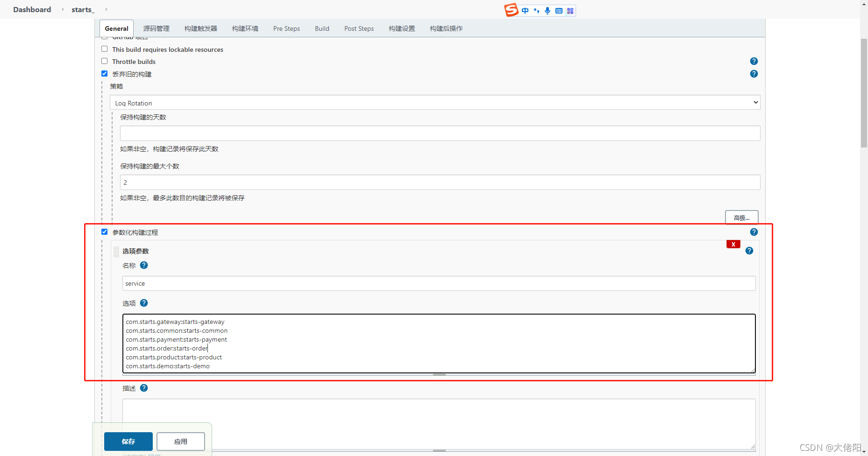Show help for 名称 field
The height and width of the screenshot is (456, 868).
click(x=144, y=265)
